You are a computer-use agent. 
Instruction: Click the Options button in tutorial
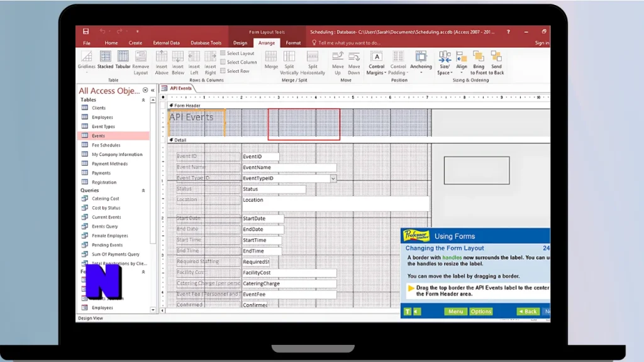pyautogui.click(x=481, y=312)
